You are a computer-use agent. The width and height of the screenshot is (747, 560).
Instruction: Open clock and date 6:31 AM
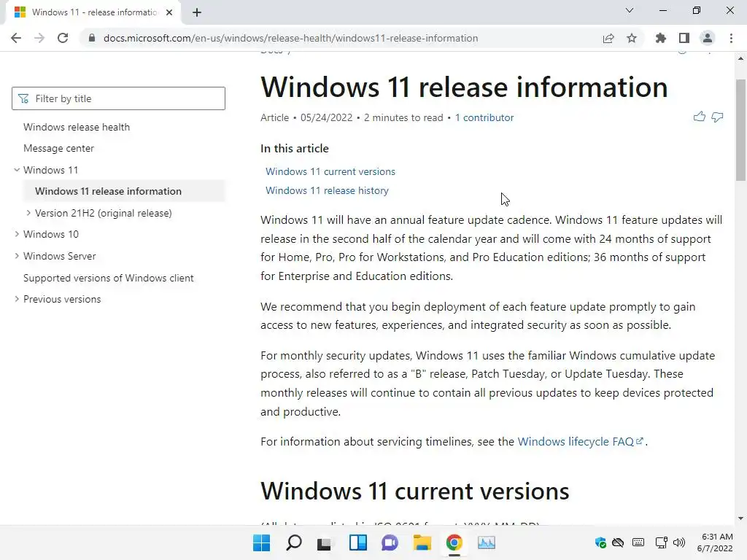715,542
